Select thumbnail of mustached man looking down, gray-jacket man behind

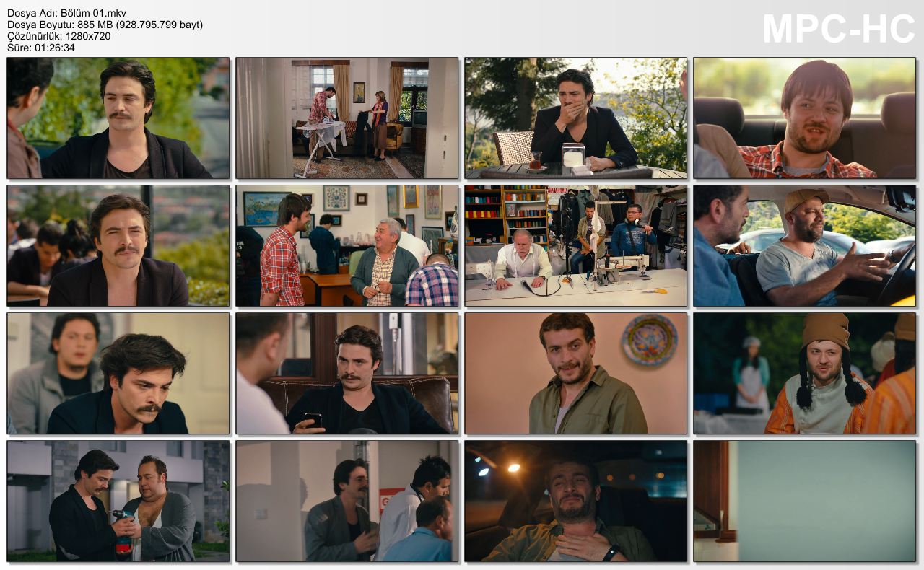click(x=118, y=374)
